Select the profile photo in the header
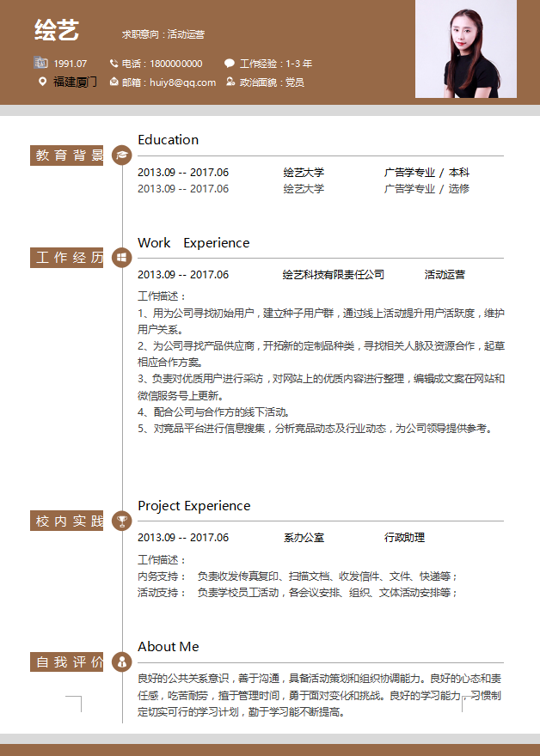The image size is (540, 756). [x=466, y=50]
